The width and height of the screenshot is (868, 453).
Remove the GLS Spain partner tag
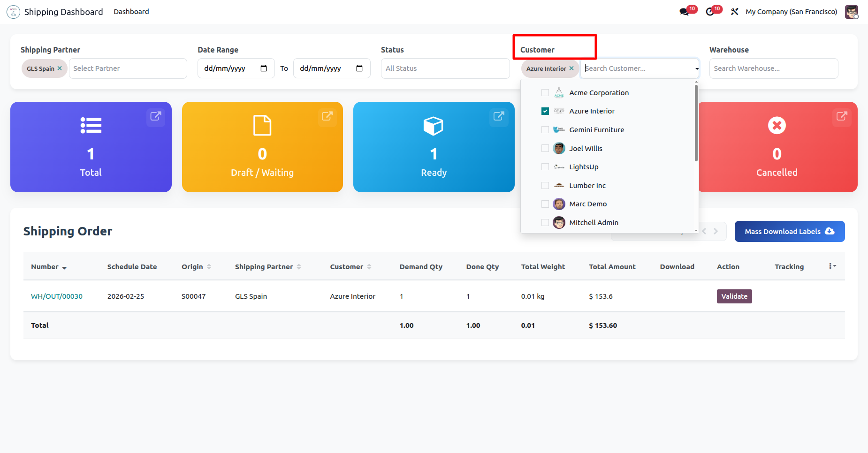pos(60,68)
